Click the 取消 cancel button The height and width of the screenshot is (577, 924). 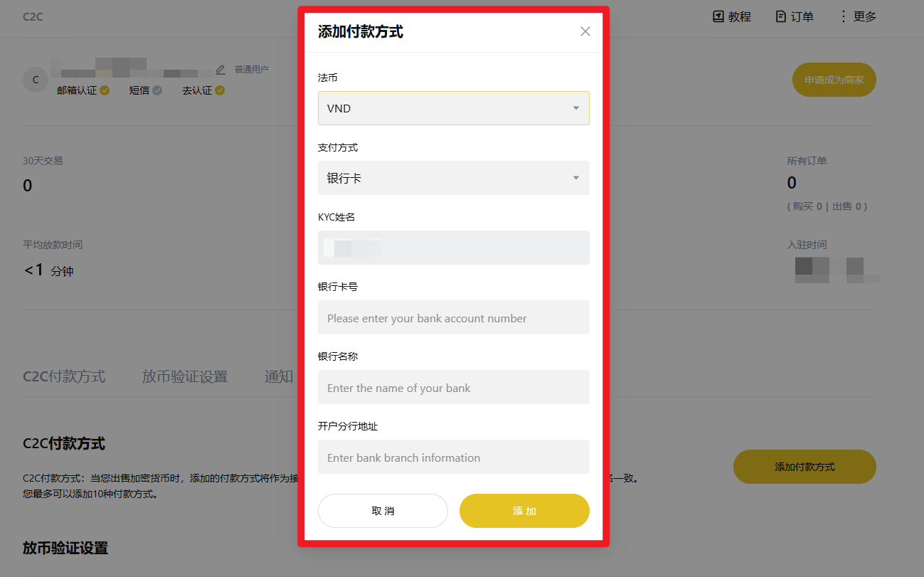pos(383,511)
